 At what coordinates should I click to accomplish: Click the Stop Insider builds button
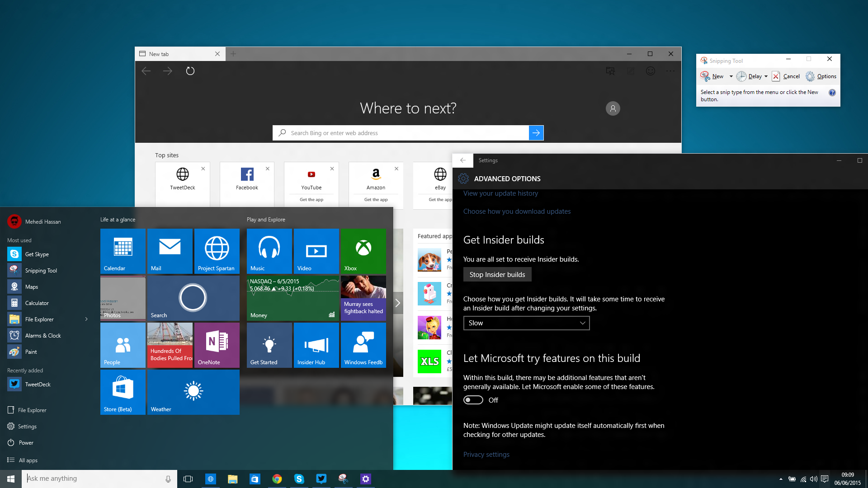(x=497, y=275)
